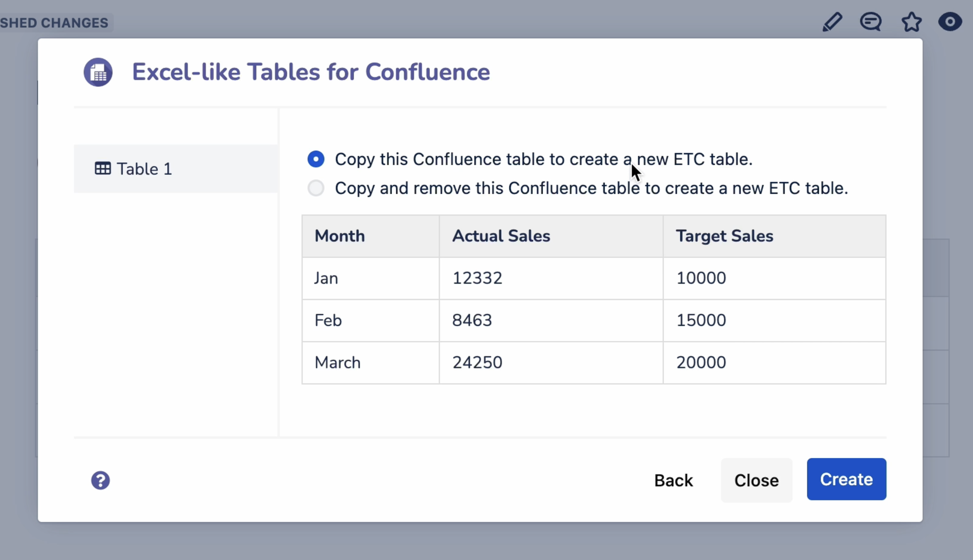Click the Close button
Viewport: 973px width, 560px height.
(756, 480)
